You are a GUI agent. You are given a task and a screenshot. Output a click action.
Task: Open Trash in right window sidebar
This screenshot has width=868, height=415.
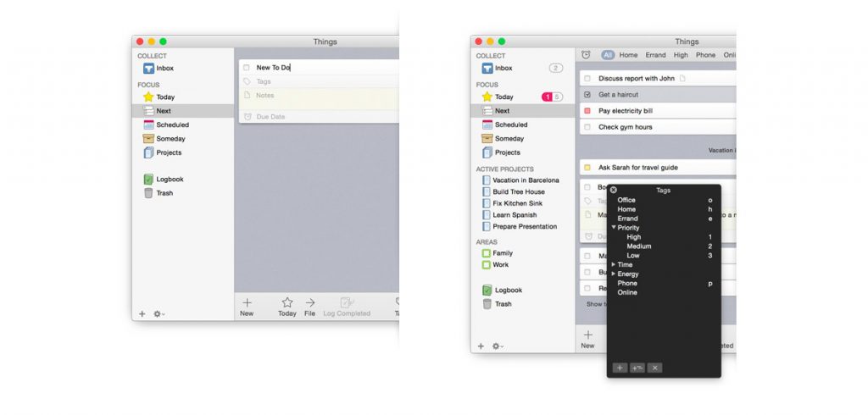[497, 304]
